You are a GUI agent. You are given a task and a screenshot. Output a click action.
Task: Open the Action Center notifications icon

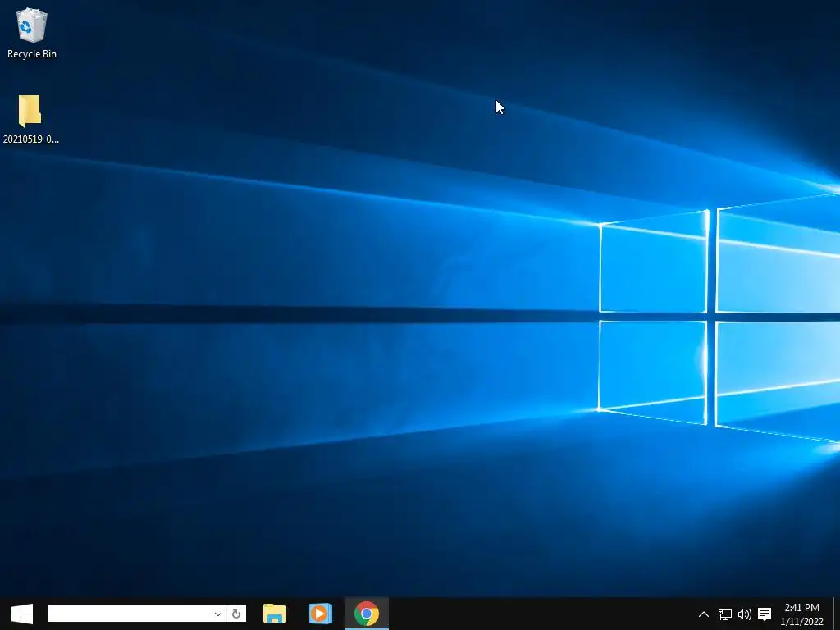(765, 614)
